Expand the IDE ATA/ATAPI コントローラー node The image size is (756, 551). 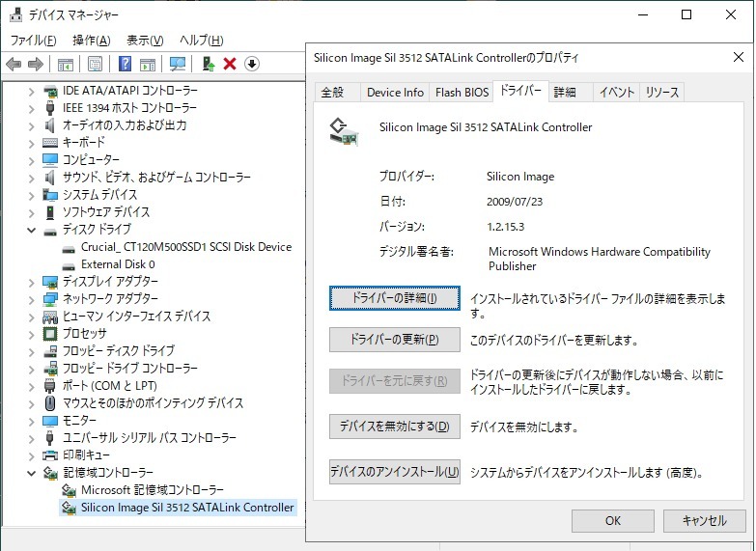pos(31,91)
